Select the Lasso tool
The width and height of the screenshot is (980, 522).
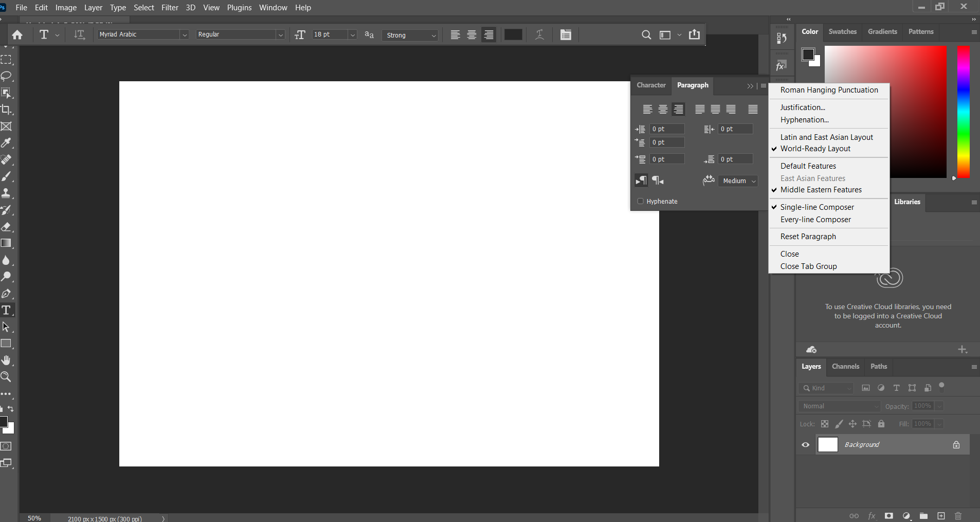6,77
